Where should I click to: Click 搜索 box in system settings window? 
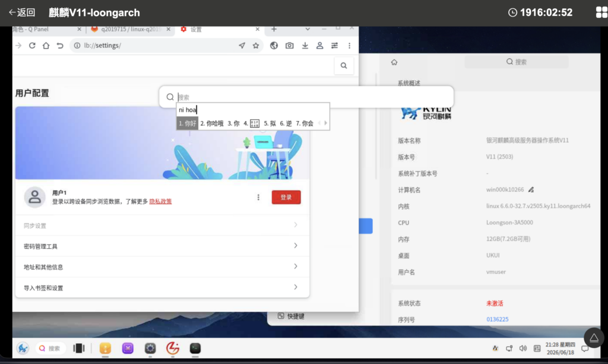[x=517, y=62]
